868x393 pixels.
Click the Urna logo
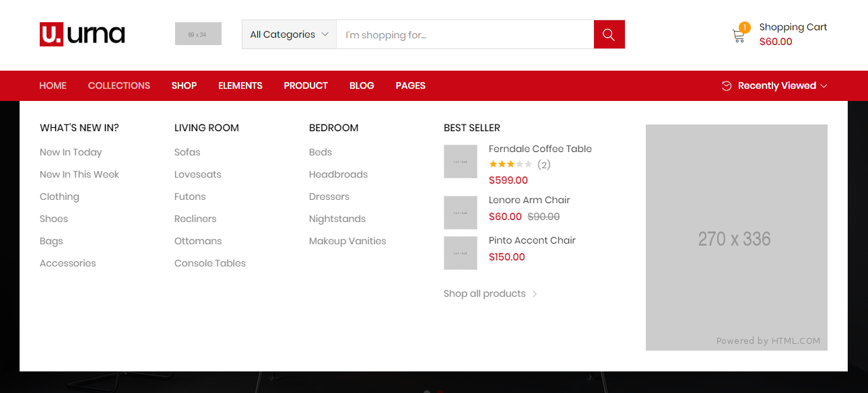[82, 34]
